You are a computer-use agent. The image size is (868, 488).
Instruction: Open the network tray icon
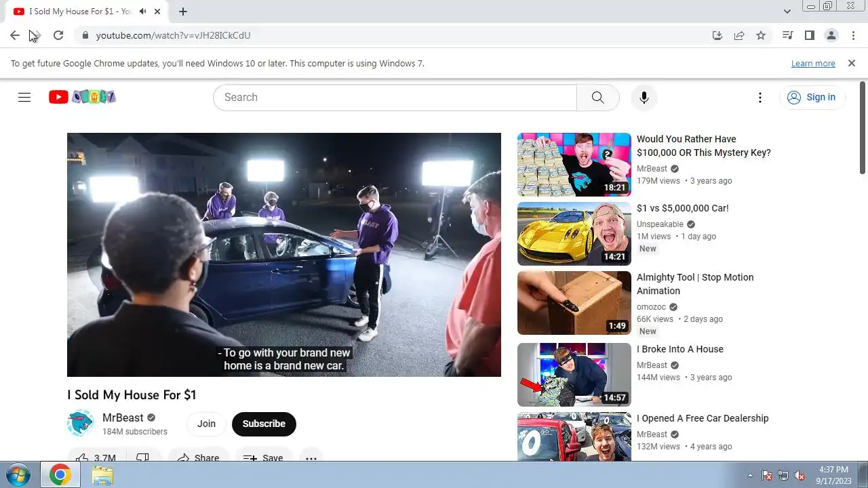point(783,475)
